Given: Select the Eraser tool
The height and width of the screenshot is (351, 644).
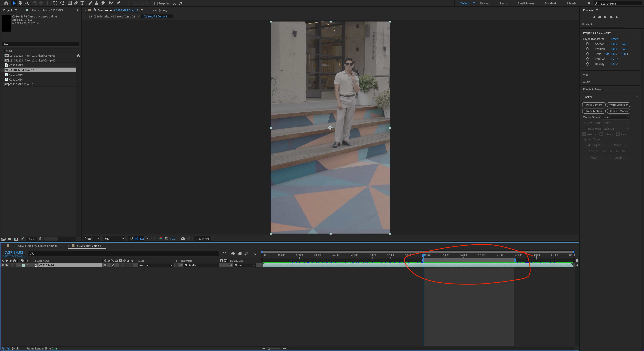Looking at the screenshot, I should click(x=103, y=3).
